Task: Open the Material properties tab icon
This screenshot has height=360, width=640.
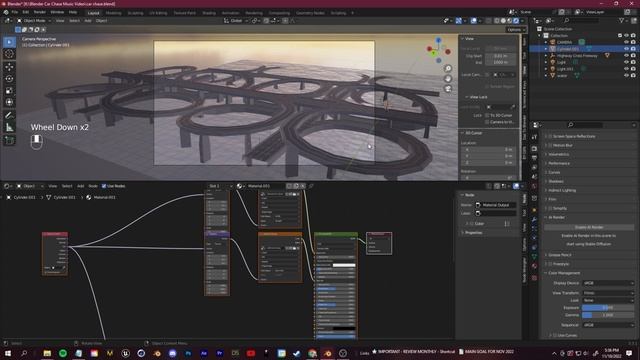Action: (534, 266)
